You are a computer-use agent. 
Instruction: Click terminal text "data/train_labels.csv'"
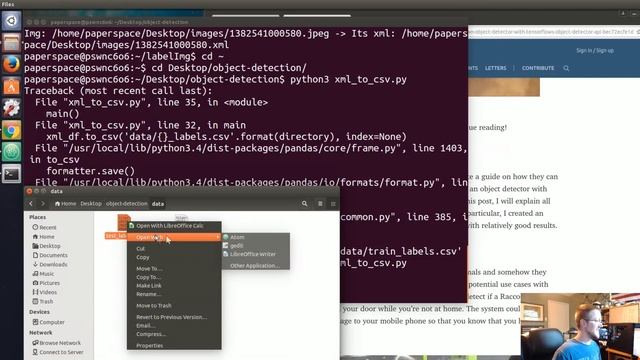point(401,251)
